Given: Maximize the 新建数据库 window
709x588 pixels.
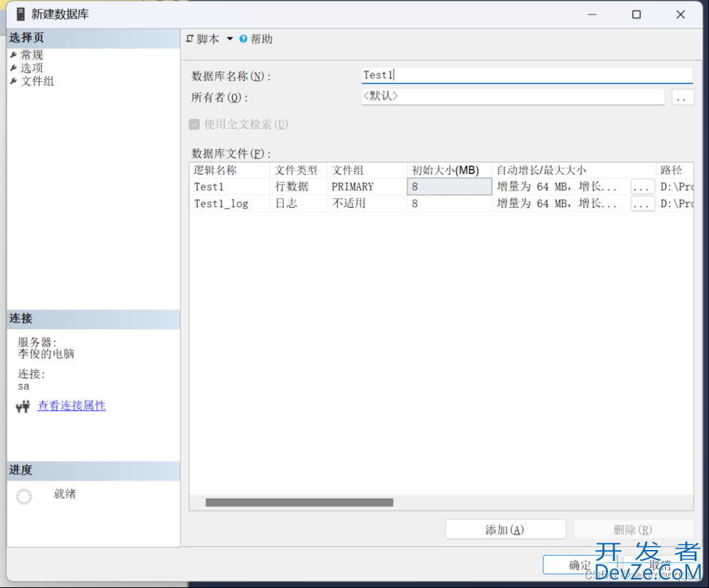Looking at the screenshot, I should click(x=637, y=15).
